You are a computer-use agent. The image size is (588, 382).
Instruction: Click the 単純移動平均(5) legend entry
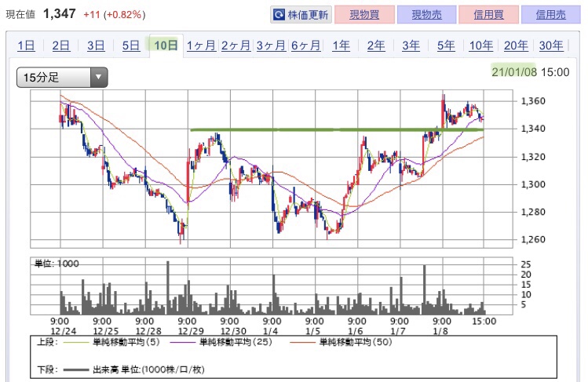coord(111,342)
